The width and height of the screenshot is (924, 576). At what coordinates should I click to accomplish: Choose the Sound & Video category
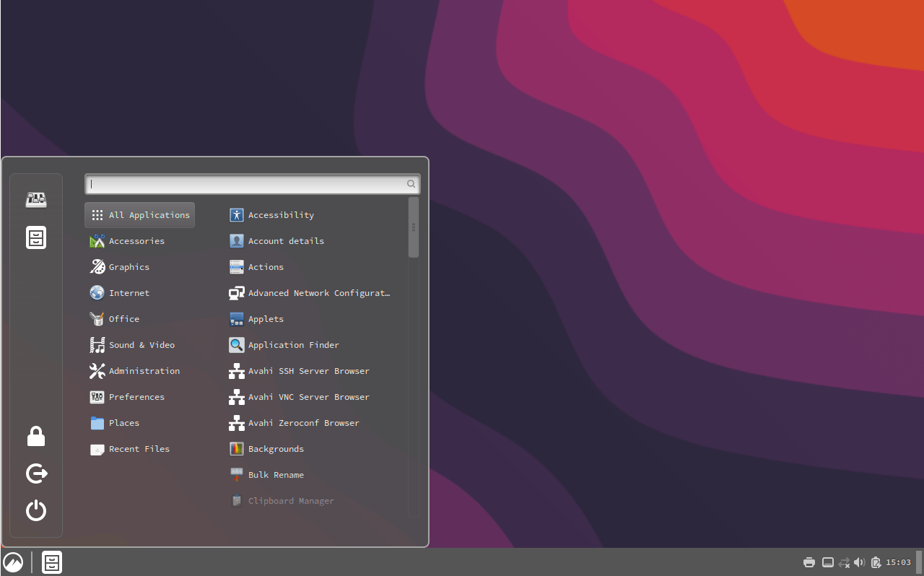pos(141,345)
